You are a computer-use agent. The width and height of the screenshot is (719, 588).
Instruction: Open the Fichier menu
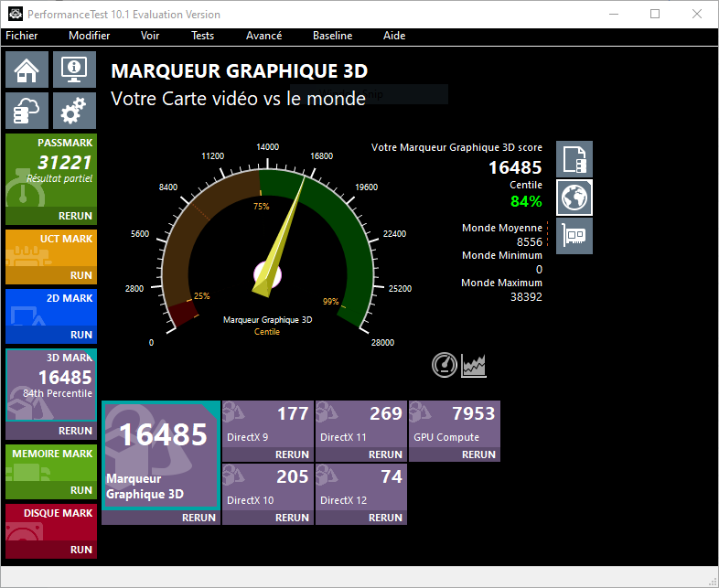pyautogui.click(x=22, y=36)
